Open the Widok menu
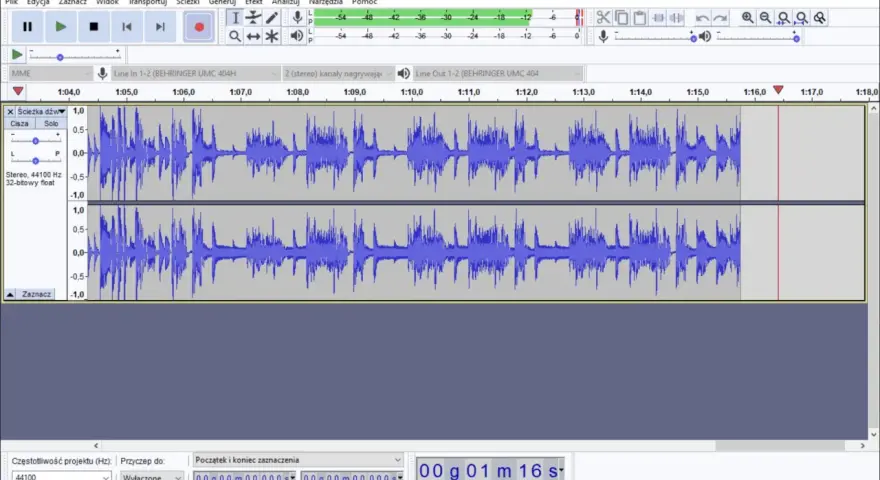 [x=107, y=2]
